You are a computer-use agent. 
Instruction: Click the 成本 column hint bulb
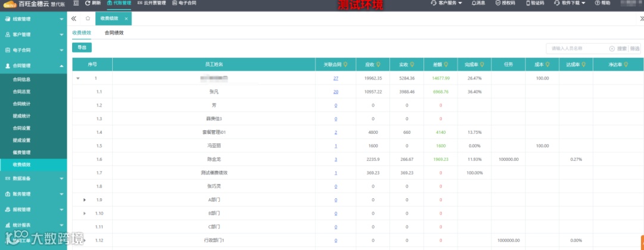coord(547,64)
